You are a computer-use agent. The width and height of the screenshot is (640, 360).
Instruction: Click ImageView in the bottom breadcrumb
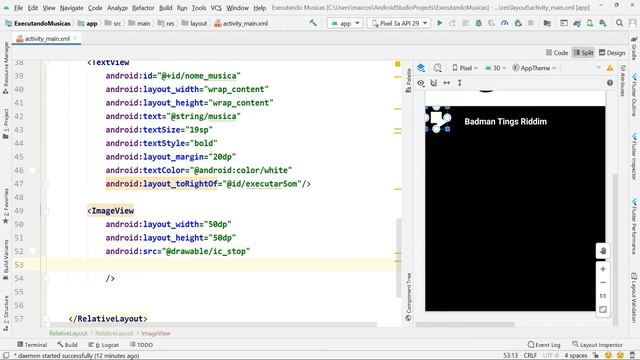(156, 333)
